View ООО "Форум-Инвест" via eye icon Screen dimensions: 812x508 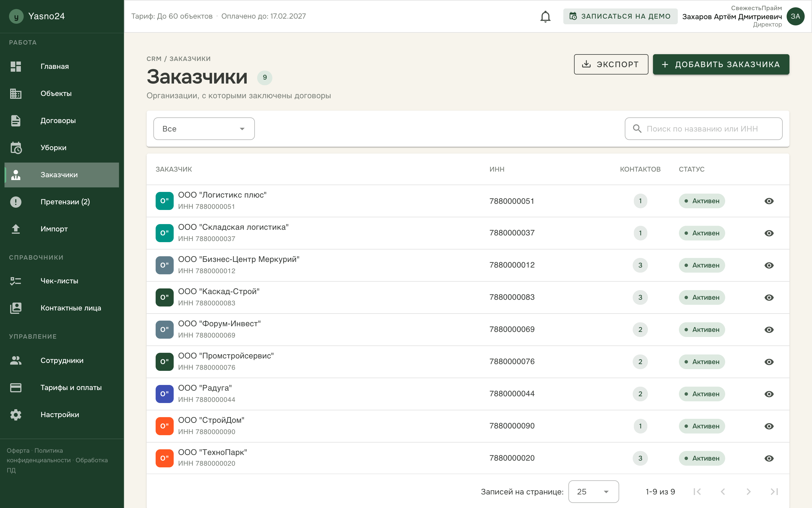[x=769, y=330]
